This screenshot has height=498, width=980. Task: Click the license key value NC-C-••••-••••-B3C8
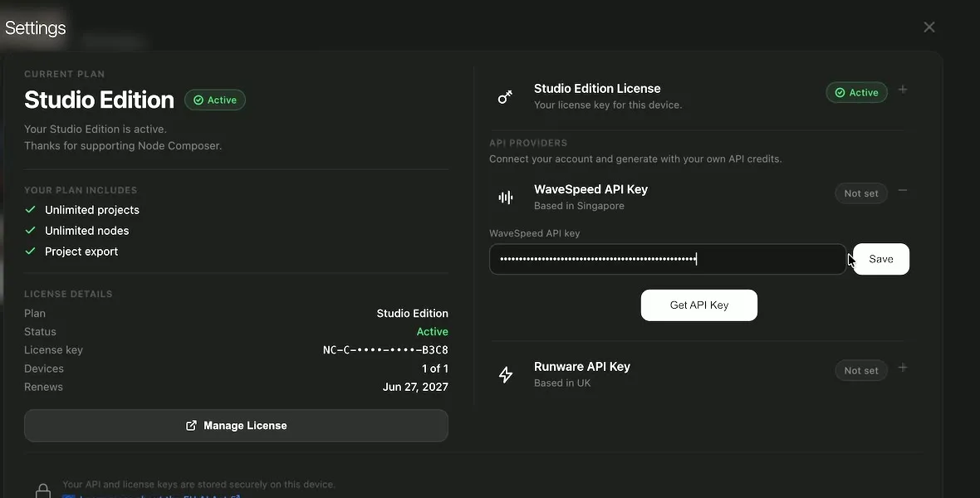[x=385, y=350]
